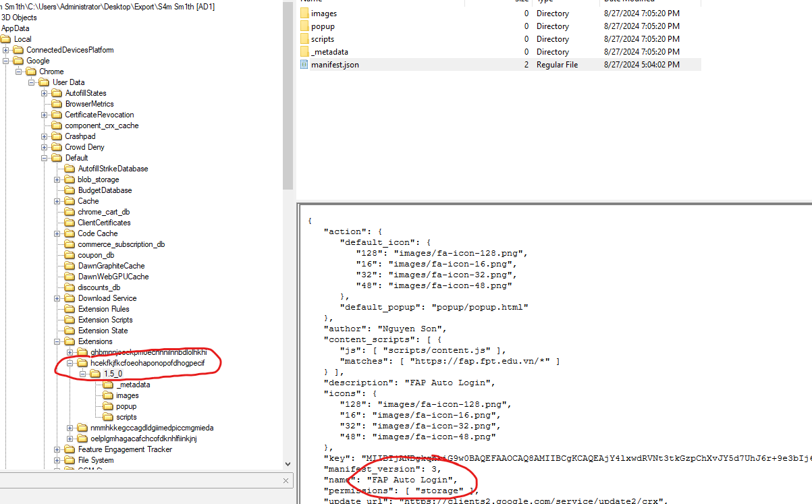The width and height of the screenshot is (812, 504).
Task: Click the ConnectedDevicesPlatform folder icon
Action: (19, 50)
